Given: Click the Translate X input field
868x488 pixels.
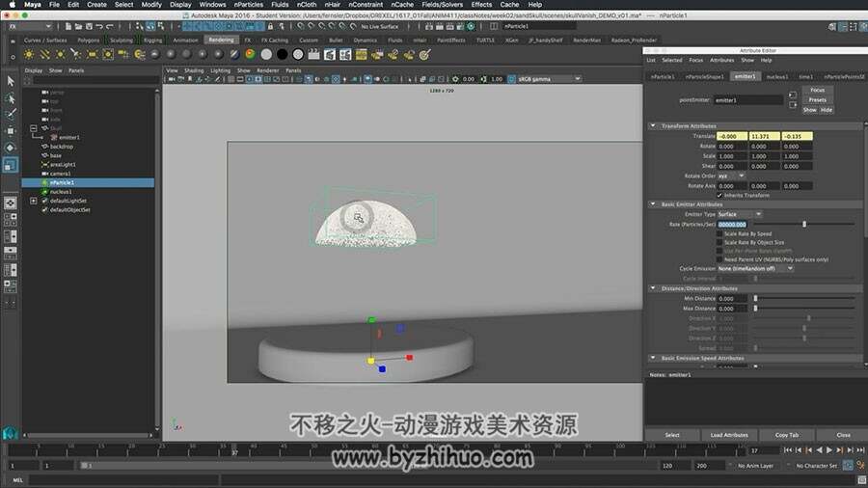Looking at the screenshot, I should (x=732, y=136).
